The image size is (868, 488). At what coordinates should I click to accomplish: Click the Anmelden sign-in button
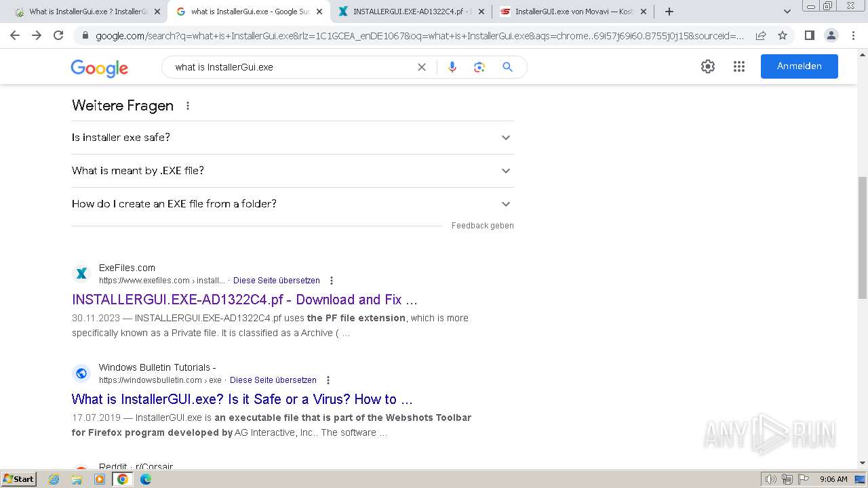tap(800, 66)
